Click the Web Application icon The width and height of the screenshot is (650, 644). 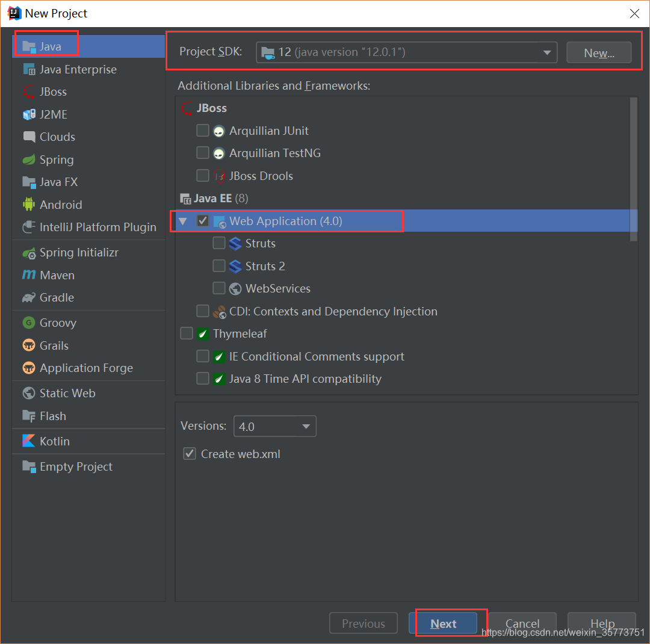(x=219, y=221)
